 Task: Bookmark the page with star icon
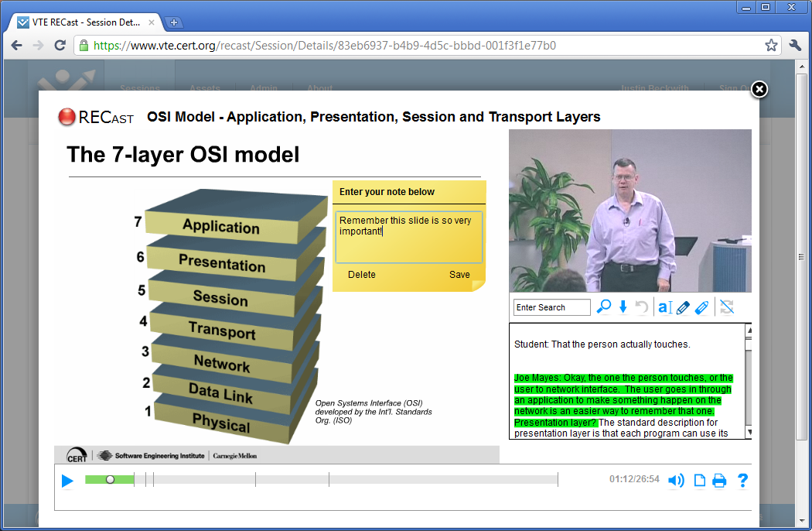click(771, 45)
